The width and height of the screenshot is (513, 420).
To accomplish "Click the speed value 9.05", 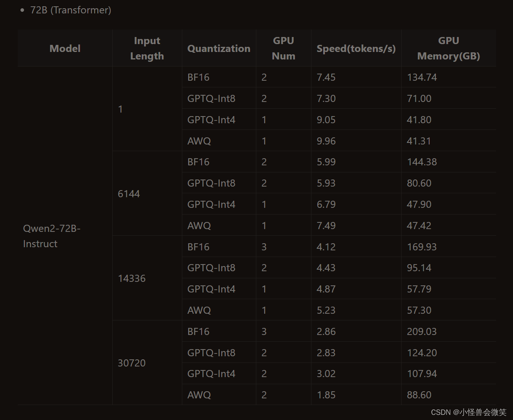I will (326, 120).
